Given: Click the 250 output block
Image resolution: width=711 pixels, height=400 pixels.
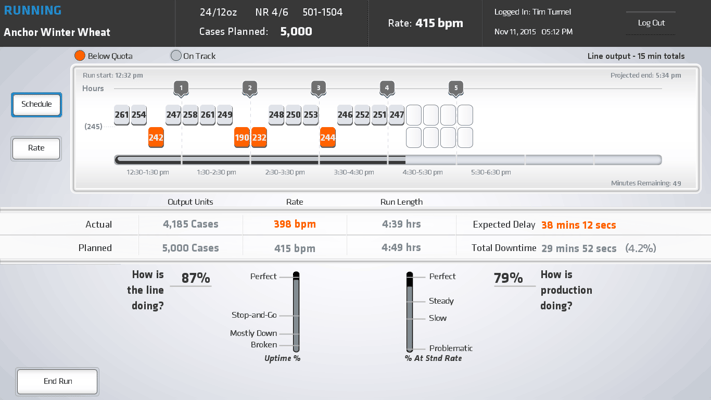Looking at the screenshot, I should 293,115.
